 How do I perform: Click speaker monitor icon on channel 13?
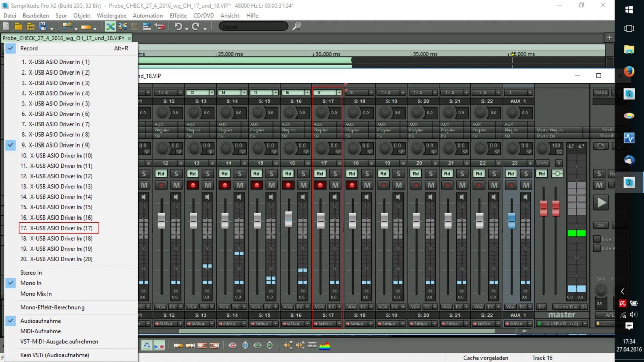(x=207, y=197)
